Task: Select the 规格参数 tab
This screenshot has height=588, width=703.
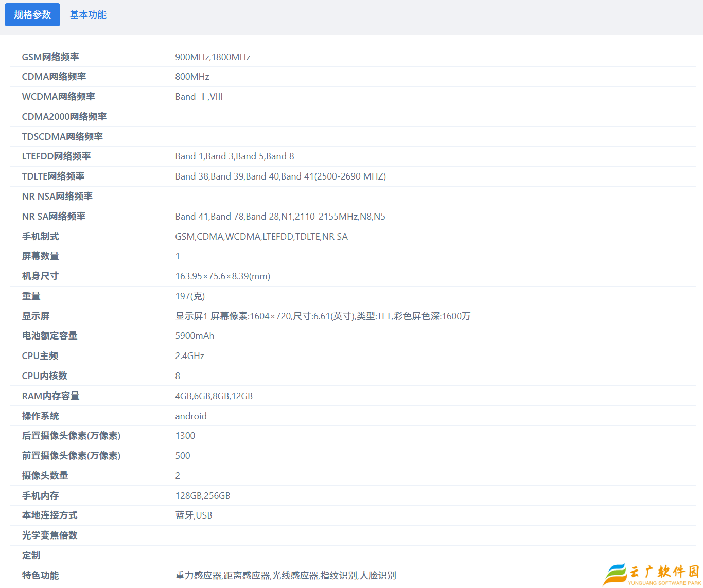Action: pyautogui.click(x=32, y=15)
